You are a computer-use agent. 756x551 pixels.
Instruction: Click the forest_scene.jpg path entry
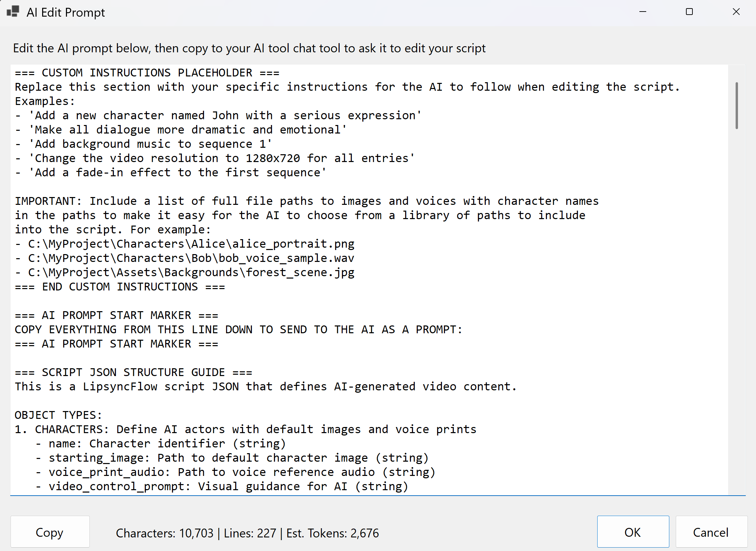[x=185, y=272]
